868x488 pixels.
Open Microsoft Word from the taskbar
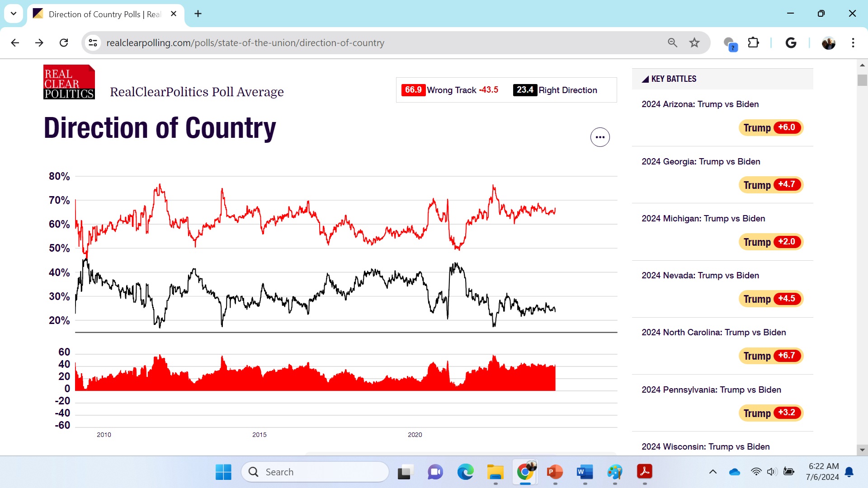coord(585,472)
